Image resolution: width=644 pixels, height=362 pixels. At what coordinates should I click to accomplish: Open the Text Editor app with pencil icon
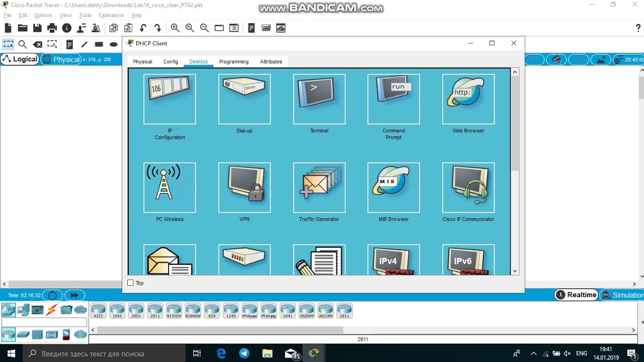tap(319, 260)
